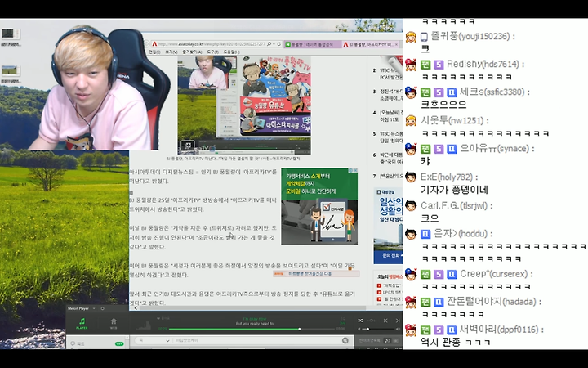Viewport: 588px width, 368px height.
Task: Click the 일산 apartment side advertisement
Action: (x=388, y=226)
